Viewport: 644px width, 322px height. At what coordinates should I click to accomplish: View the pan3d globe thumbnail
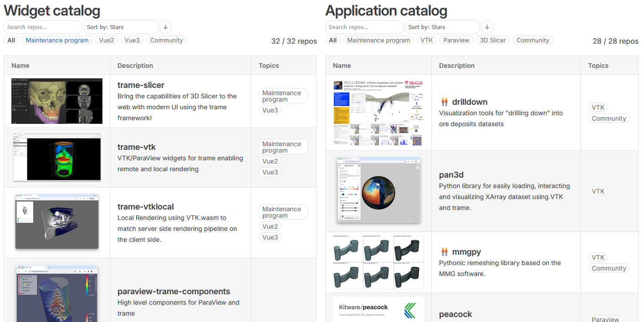[378, 190]
